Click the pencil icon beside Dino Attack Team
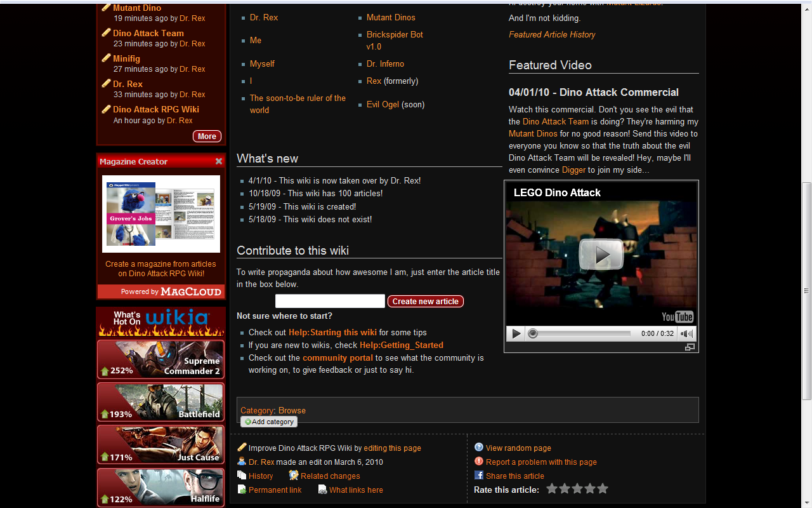 (106, 32)
